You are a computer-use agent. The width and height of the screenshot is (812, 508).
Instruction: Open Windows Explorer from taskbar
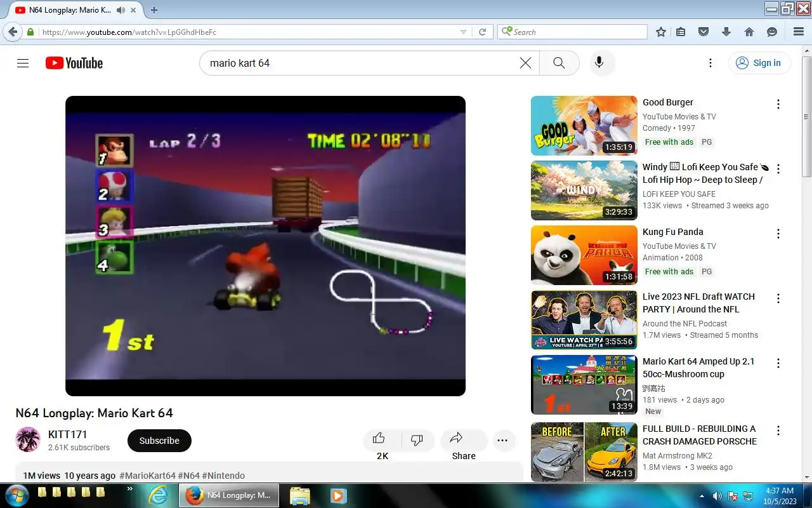299,495
